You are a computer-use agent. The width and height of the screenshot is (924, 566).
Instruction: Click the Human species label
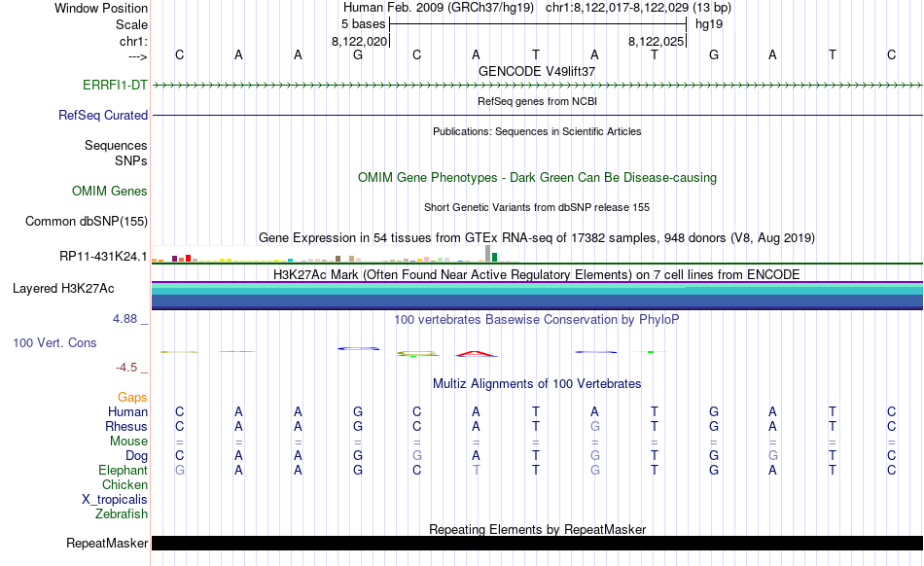point(127,411)
